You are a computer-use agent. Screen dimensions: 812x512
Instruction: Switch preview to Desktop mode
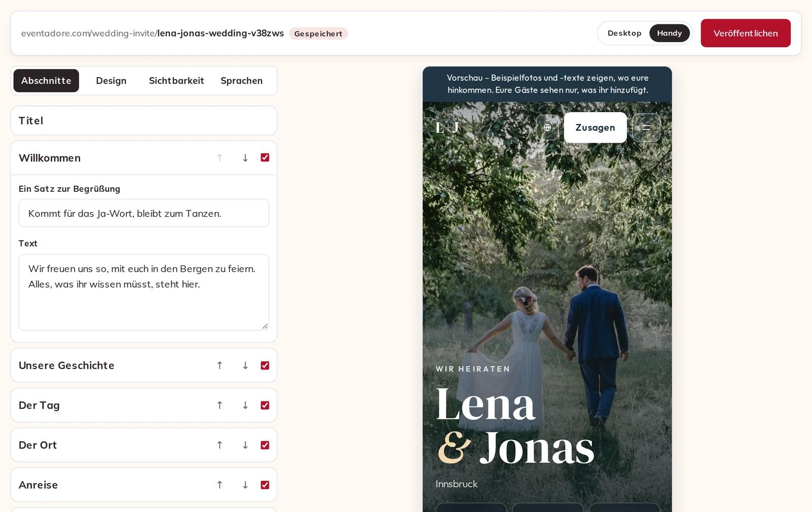(624, 33)
